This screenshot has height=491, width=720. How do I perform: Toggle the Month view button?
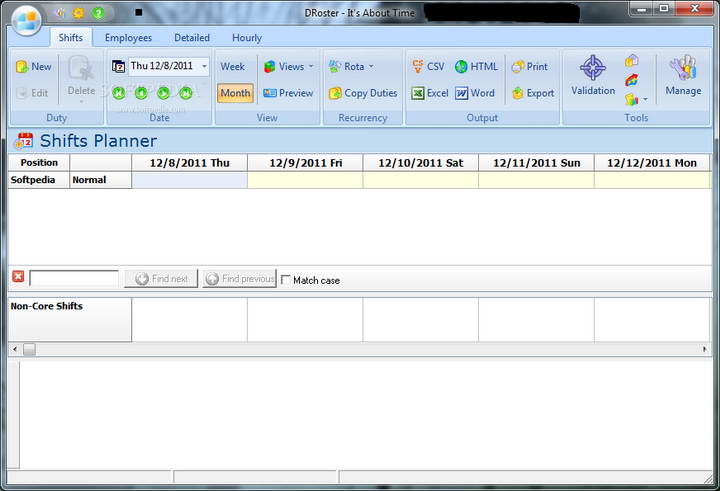235,93
